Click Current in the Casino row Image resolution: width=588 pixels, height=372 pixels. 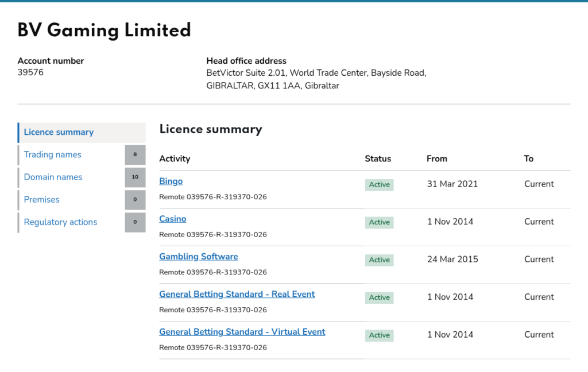tap(539, 222)
